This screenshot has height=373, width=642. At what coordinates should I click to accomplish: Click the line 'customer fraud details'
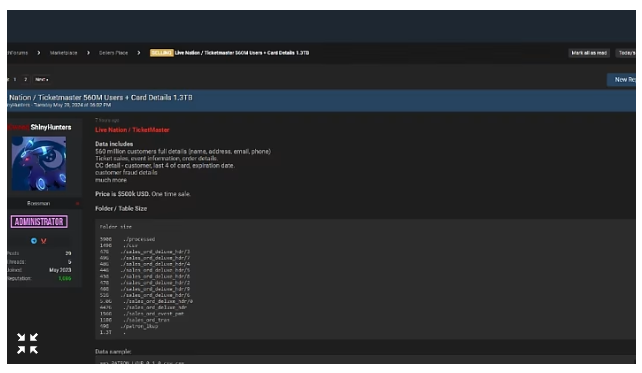(x=126, y=173)
